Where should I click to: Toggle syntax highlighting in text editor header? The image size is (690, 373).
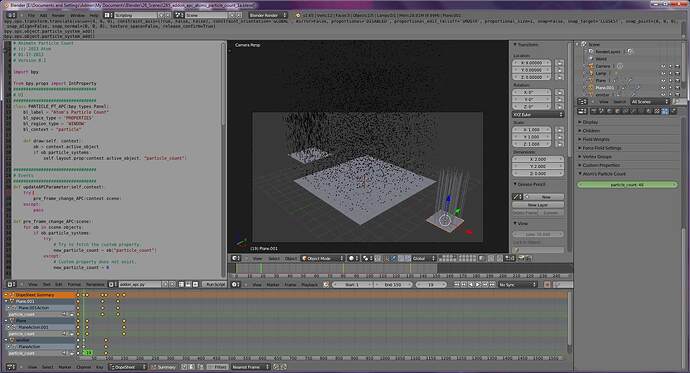tap(195, 285)
